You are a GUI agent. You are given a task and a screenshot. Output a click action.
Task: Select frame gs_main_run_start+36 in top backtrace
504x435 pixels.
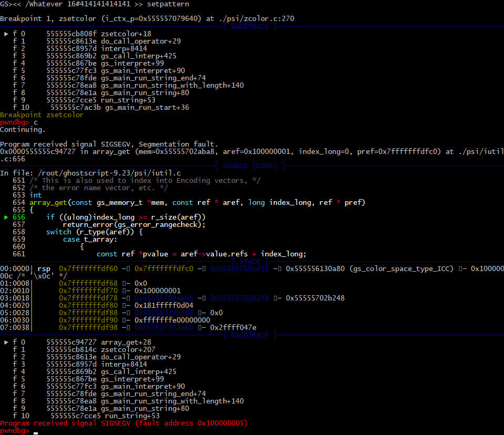pos(147,107)
